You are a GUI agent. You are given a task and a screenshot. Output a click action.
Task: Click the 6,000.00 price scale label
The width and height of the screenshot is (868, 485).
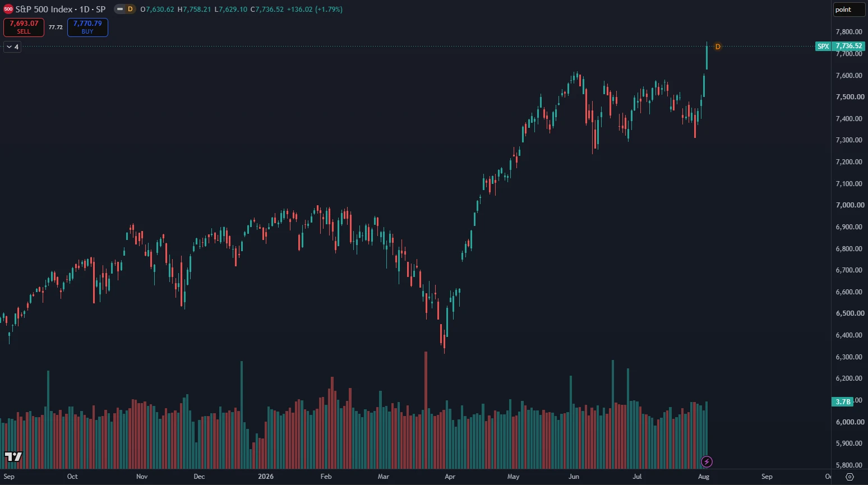pyautogui.click(x=849, y=422)
